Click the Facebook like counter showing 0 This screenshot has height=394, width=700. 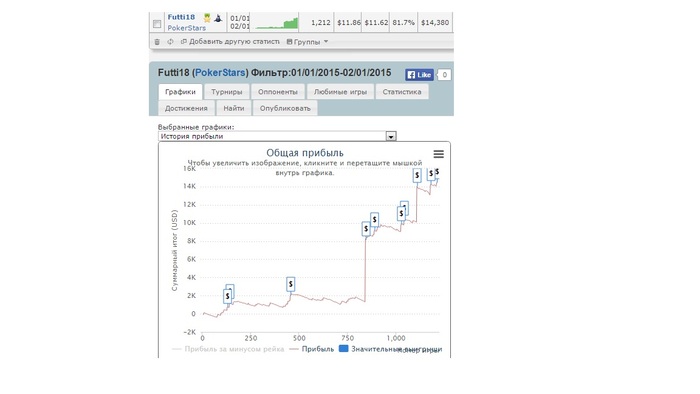pyautogui.click(x=444, y=75)
